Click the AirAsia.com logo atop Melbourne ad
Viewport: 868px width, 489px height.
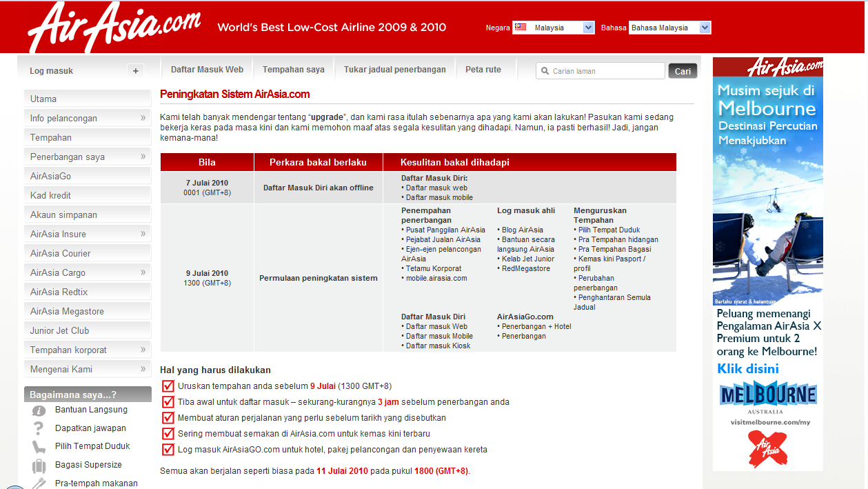coord(785,67)
